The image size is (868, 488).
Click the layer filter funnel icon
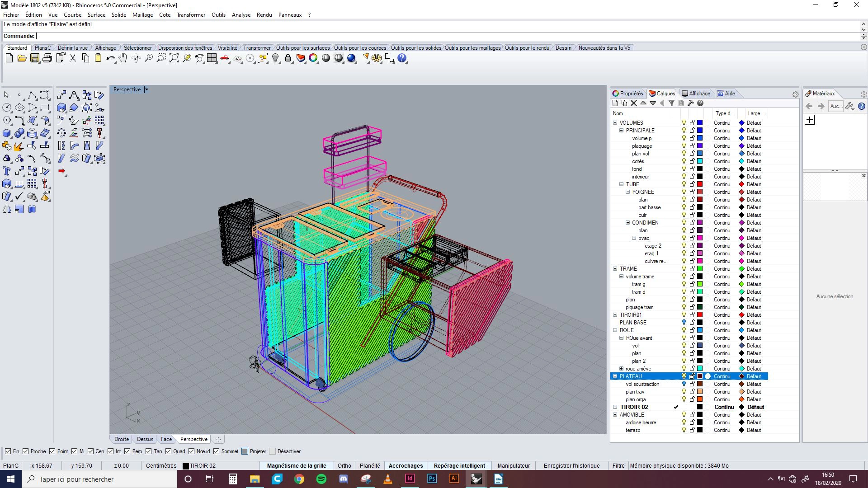(x=671, y=103)
